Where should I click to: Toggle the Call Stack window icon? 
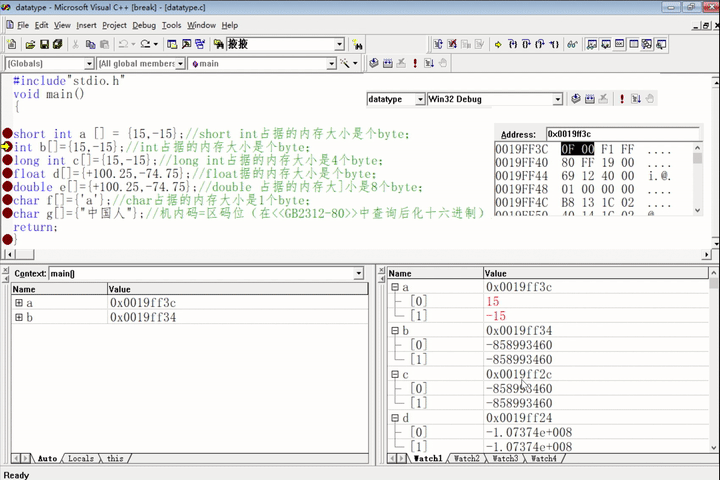647,44
